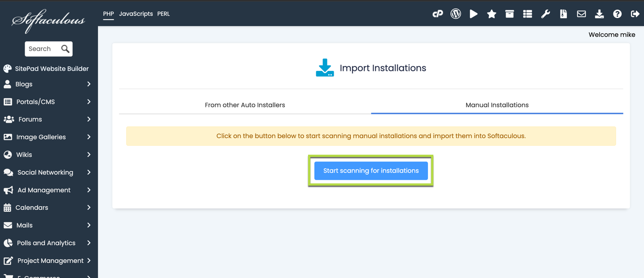Click the Welcome mike text
This screenshot has height=278, width=644.
pos(612,35)
